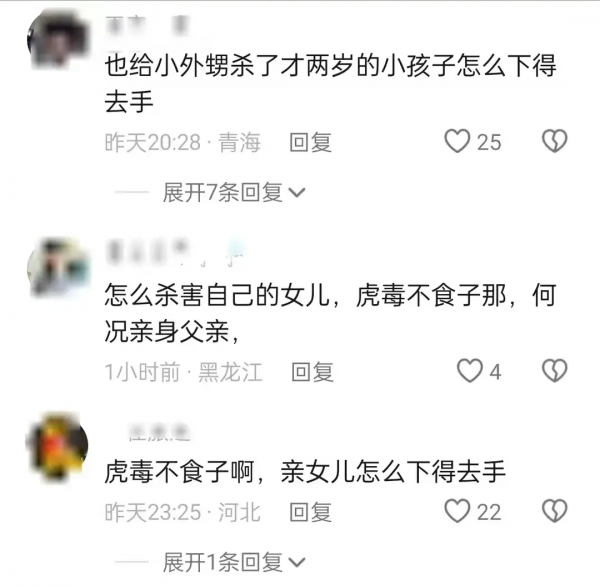Reply to the 河北 comment

310,512
